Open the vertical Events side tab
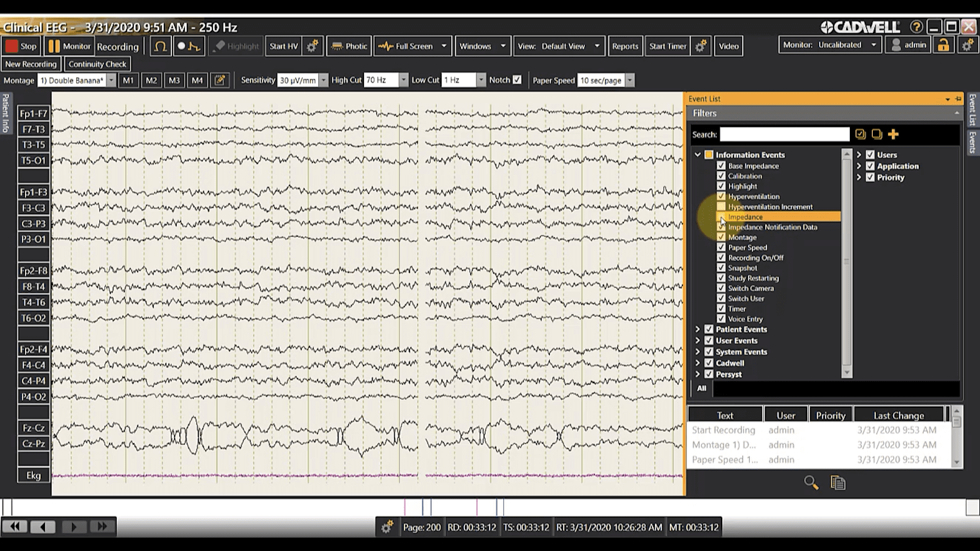The width and height of the screenshot is (980, 551). (972, 142)
